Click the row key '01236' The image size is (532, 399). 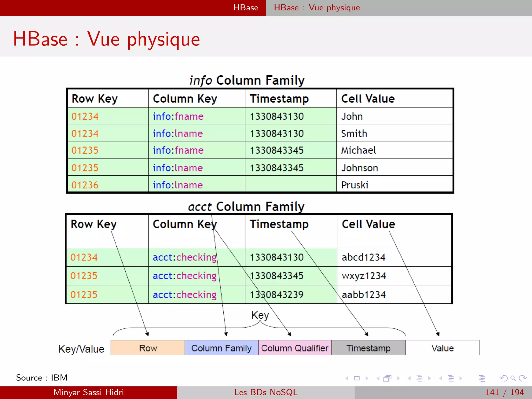(85, 185)
